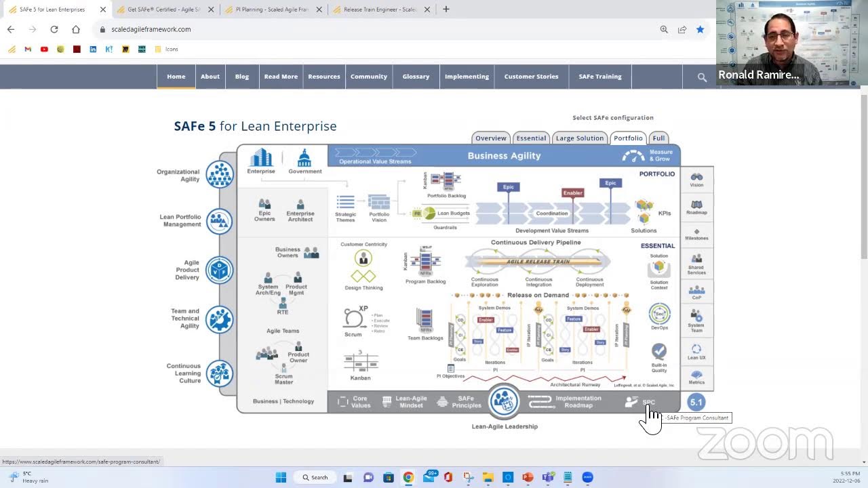The height and width of the screenshot is (488, 868).
Task: Click the Vision binoculars icon
Action: tap(696, 177)
